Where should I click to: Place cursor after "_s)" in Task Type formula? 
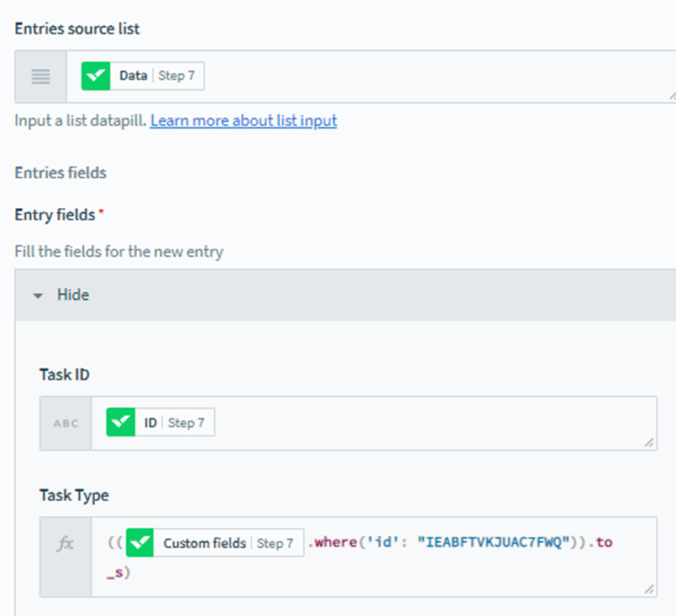click(x=135, y=574)
